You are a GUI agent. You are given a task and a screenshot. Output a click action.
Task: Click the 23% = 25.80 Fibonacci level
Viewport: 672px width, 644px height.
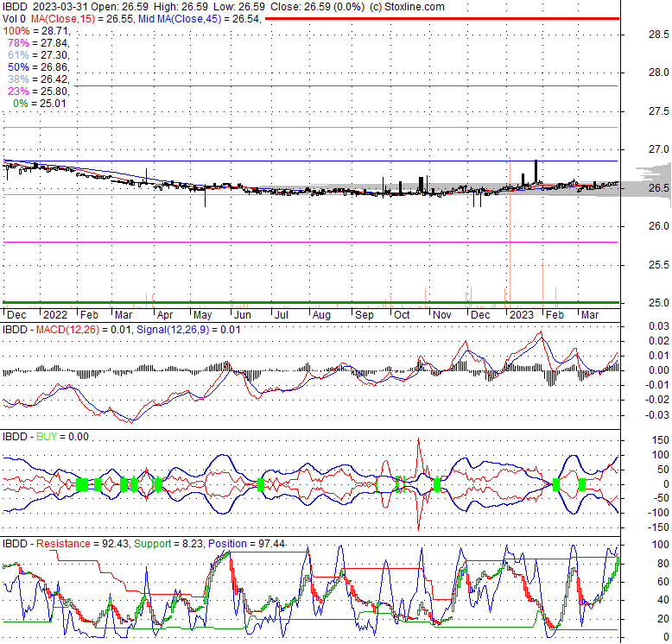click(x=38, y=92)
